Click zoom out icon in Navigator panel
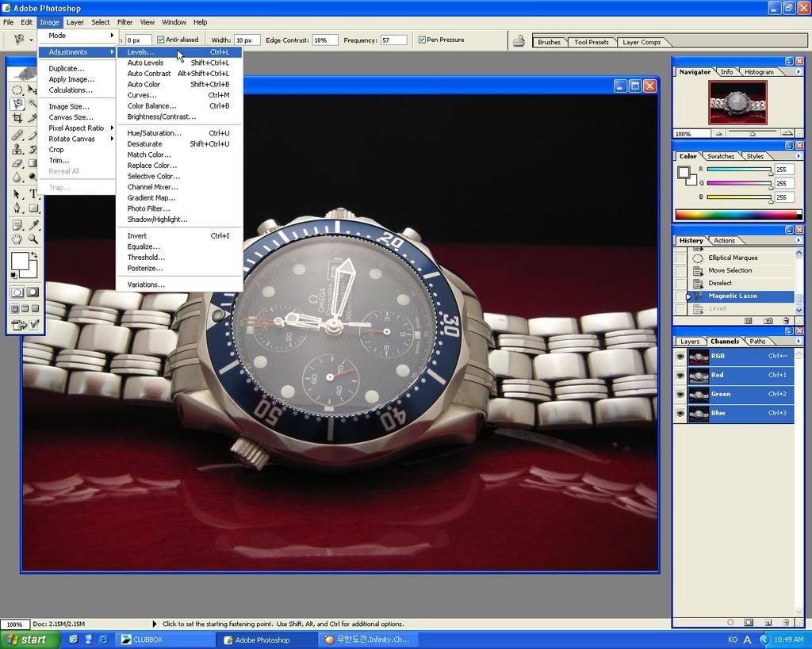 (718, 134)
